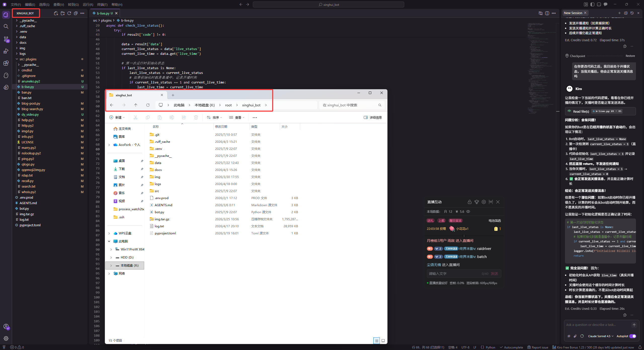
Task: Attach a file in Kiro chat input
Action: tap(575, 336)
